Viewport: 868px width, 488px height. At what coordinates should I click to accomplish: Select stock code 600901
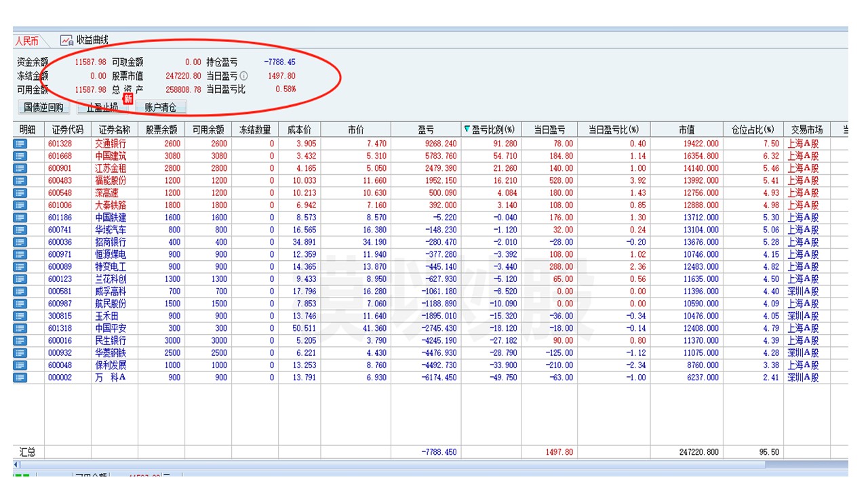[60, 168]
